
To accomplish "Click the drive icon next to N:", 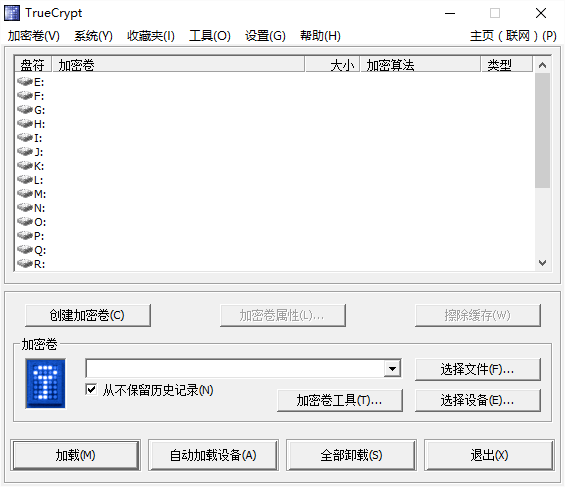I will [25, 208].
